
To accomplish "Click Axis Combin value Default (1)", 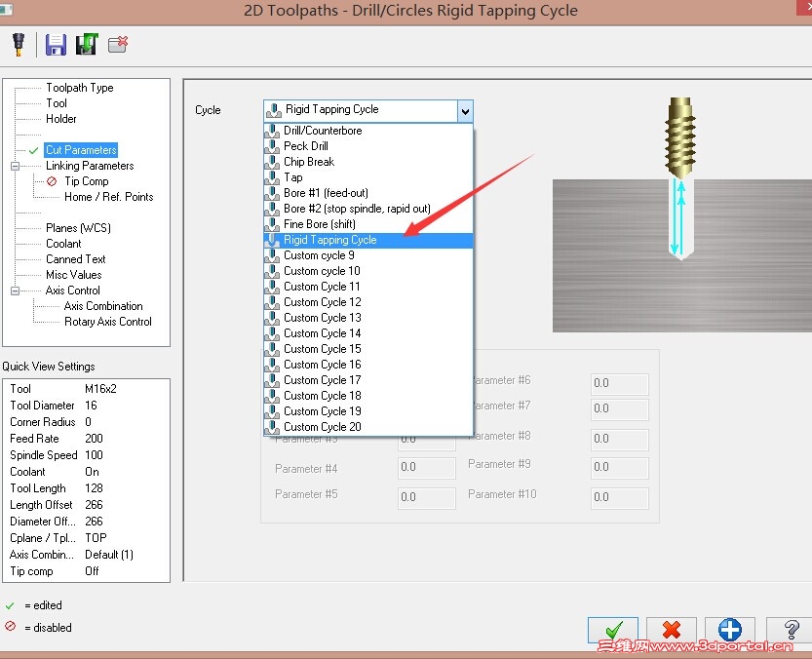I will (109, 555).
